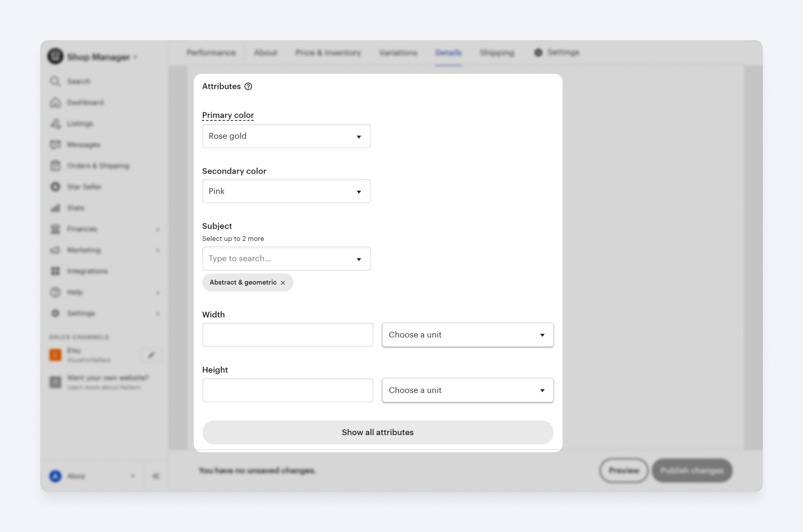Expand the sidebar Settings submenu chevron

click(158, 314)
